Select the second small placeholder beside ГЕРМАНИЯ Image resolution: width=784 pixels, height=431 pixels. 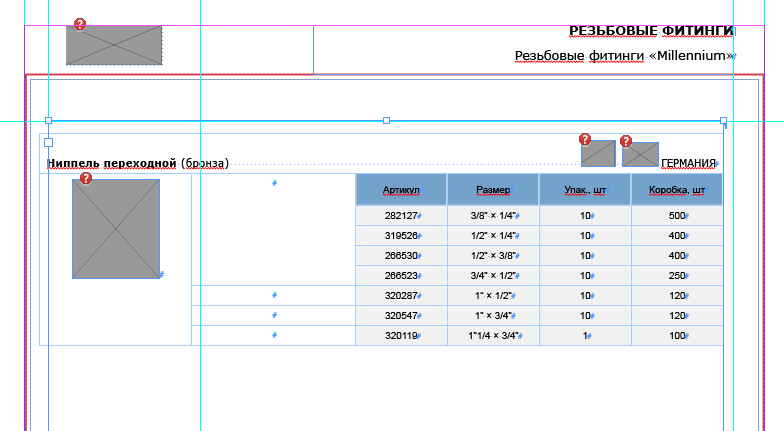640,154
